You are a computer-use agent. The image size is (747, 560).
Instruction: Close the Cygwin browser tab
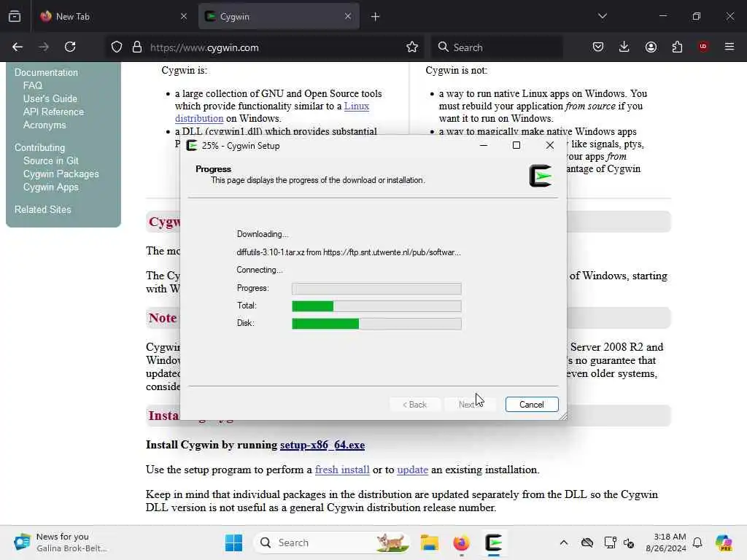coord(348,16)
